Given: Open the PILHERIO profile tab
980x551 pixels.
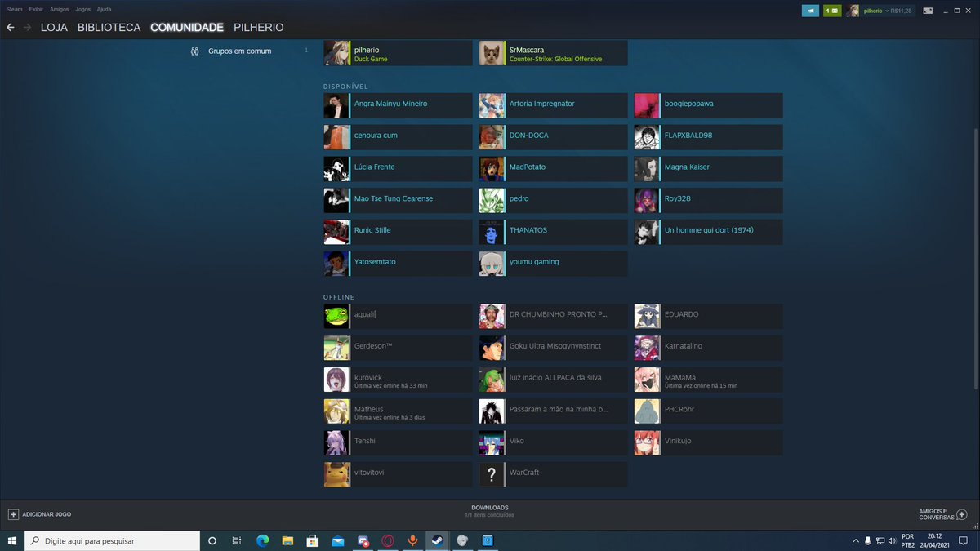Looking at the screenshot, I should [259, 28].
